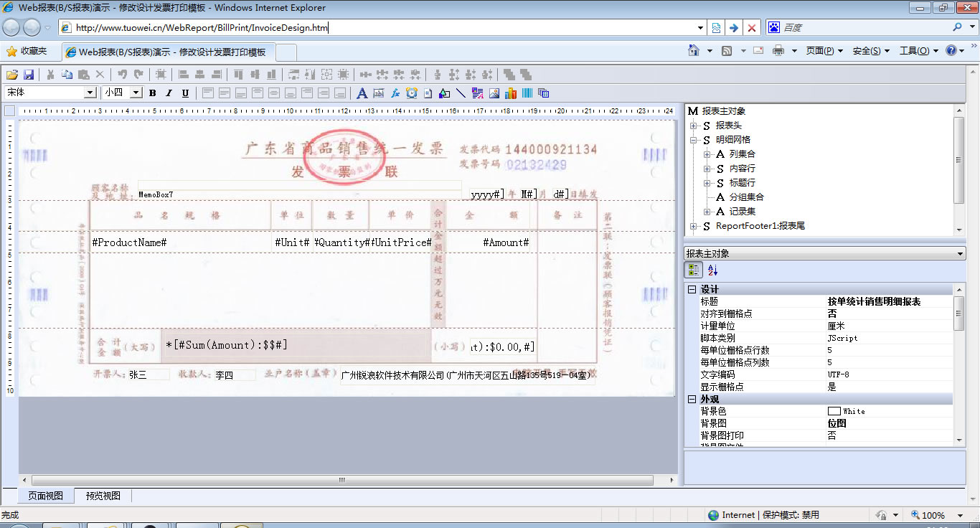This screenshot has width=980, height=528.
Task: Toggle bold formatting
Action: (152, 93)
